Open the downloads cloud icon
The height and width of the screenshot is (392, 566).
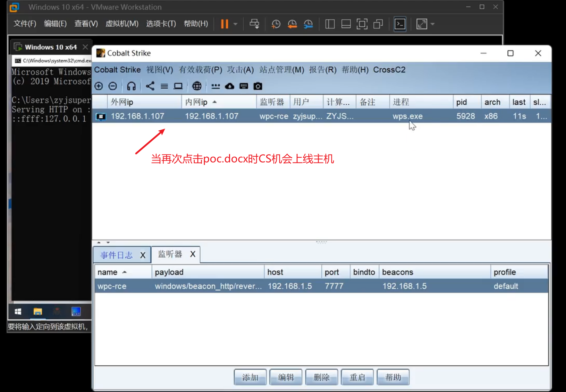click(229, 86)
